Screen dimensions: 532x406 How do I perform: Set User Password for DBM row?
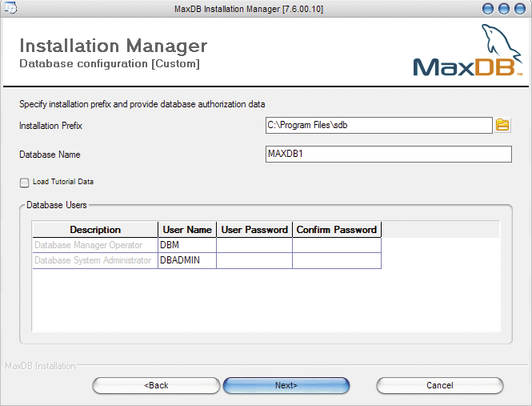click(x=254, y=245)
